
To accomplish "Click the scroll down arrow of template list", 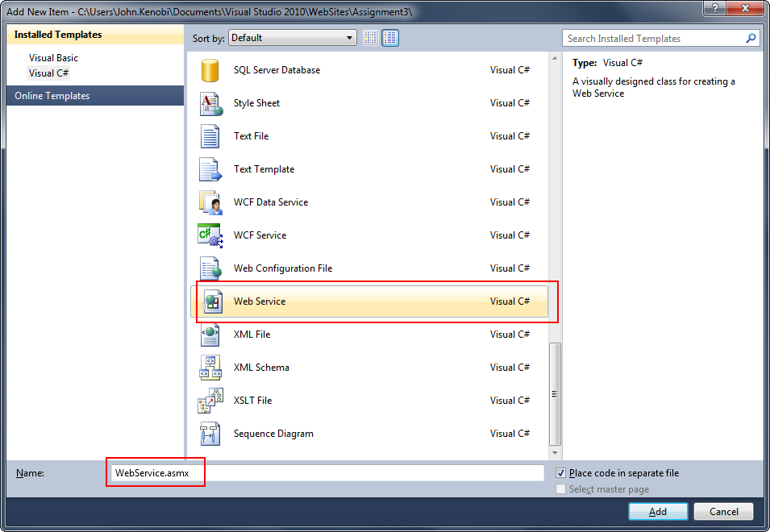I will 555,452.
